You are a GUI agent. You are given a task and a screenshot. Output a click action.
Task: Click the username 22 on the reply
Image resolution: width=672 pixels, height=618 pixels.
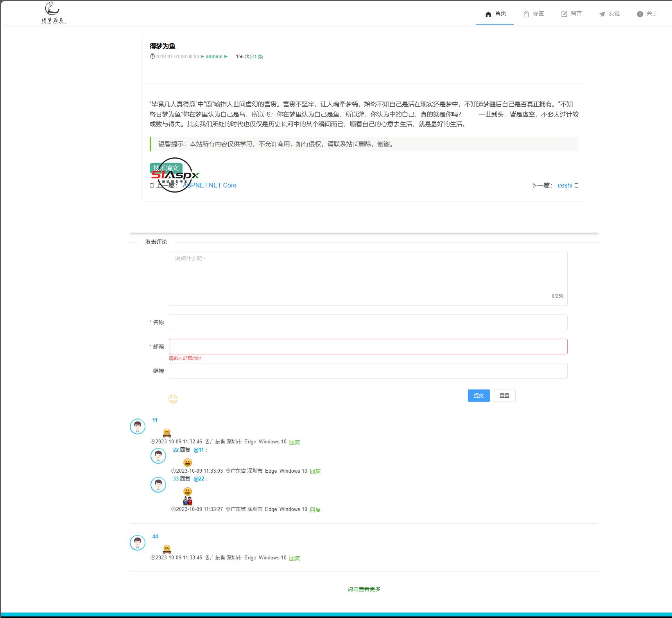[x=176, y=450]
